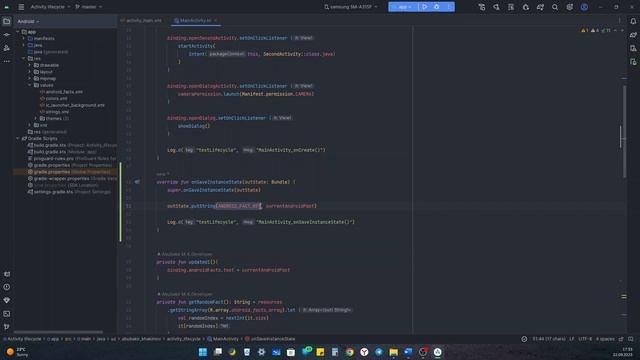Click the LF line separator status entry
Screen dimensions: 640x360
571,339
